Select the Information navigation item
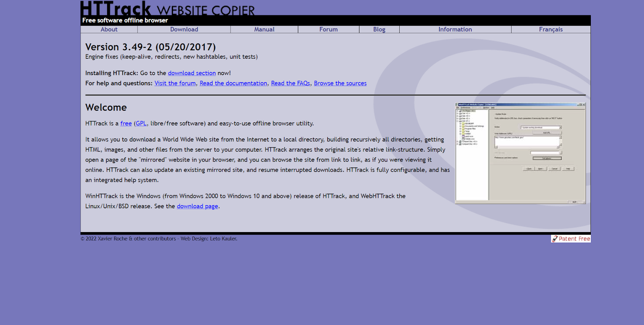Image resolution: width=644 pixels, height=325 pixels. 455,29
